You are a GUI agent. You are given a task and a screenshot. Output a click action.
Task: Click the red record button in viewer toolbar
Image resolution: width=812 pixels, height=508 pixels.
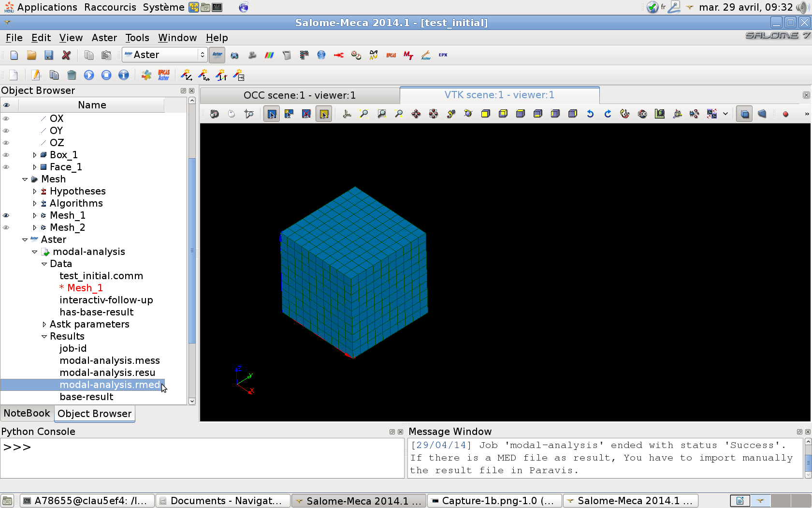785,114
